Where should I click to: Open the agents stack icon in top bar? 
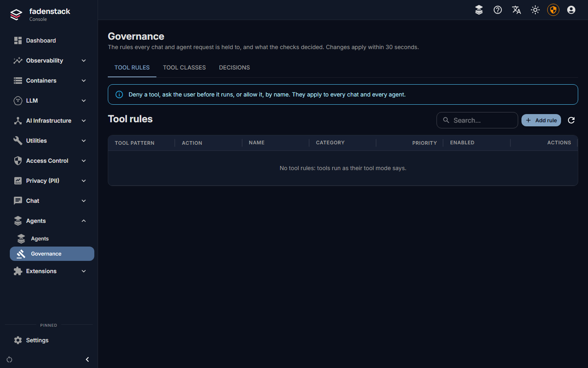click(x=479, y=10)
